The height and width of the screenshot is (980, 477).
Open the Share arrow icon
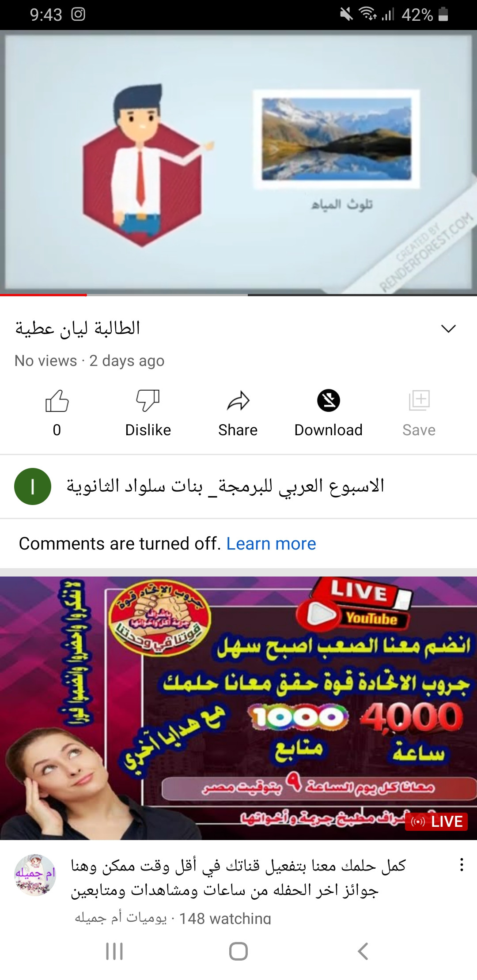(238, 401)
